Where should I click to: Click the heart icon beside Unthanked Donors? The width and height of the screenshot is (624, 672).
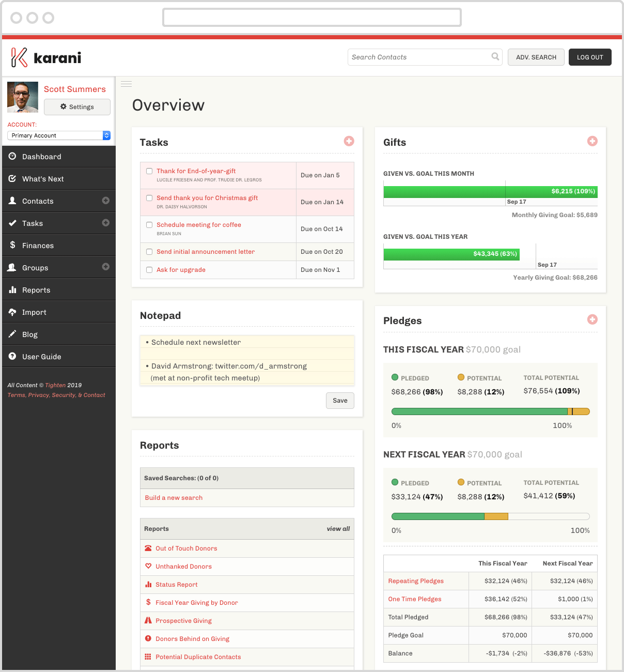pyautogui.click(x=148, y=566)
